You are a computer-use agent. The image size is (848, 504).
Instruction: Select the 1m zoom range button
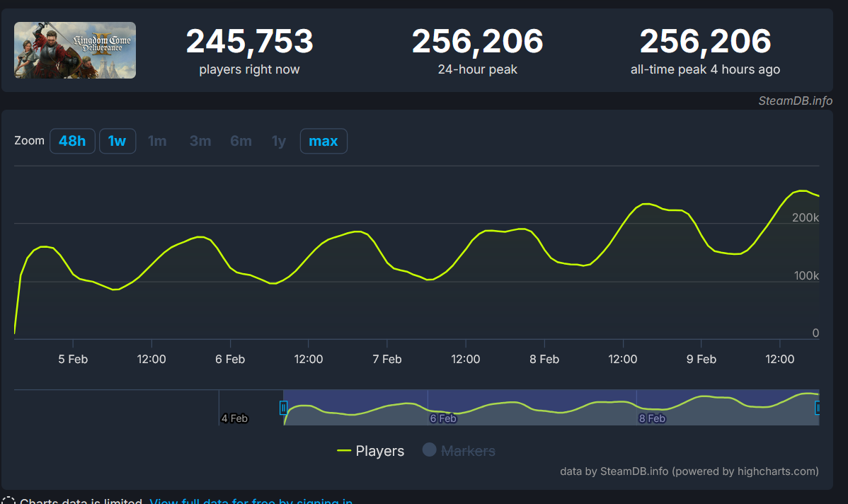click(157, 141)
